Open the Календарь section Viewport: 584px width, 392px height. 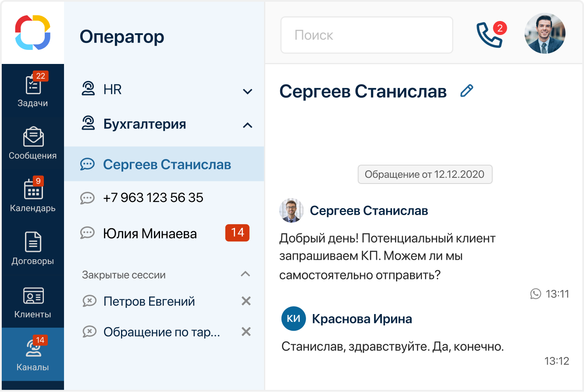33,195
